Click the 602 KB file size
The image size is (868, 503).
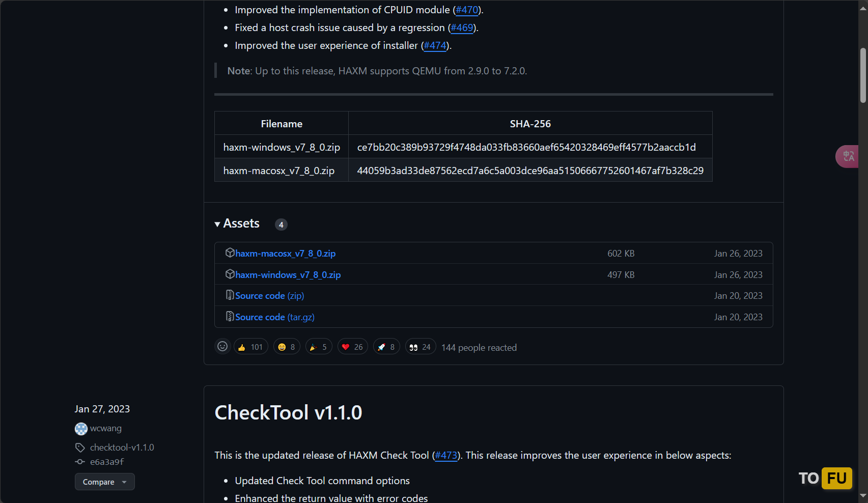(x=621, y=254)
